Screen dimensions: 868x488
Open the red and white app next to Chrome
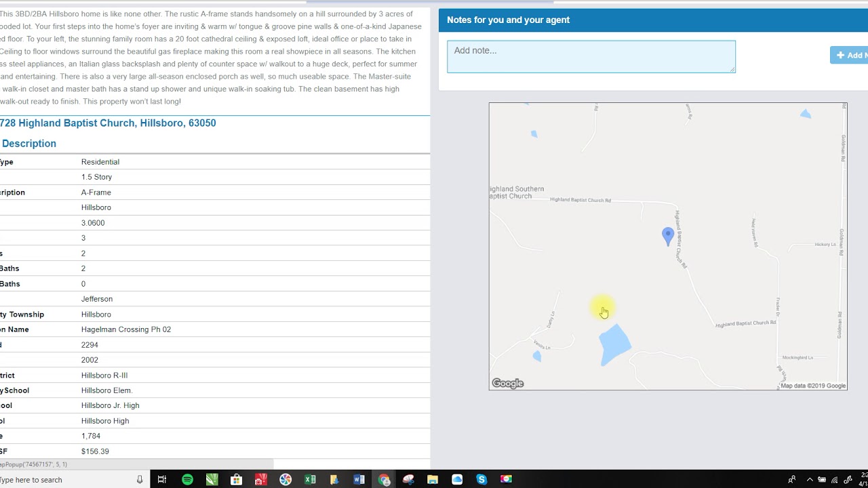click(x=408, y=480)
